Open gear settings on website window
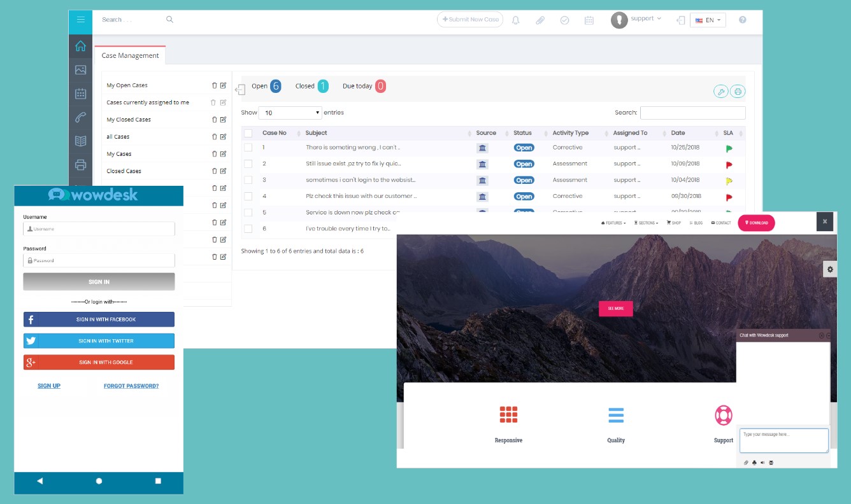851x504 pixels. [830, 269]
